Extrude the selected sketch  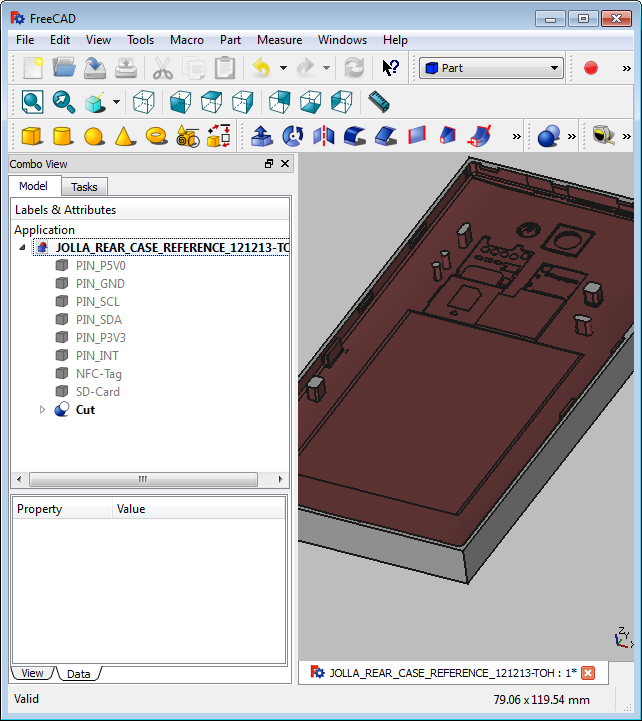click(262, 136)
